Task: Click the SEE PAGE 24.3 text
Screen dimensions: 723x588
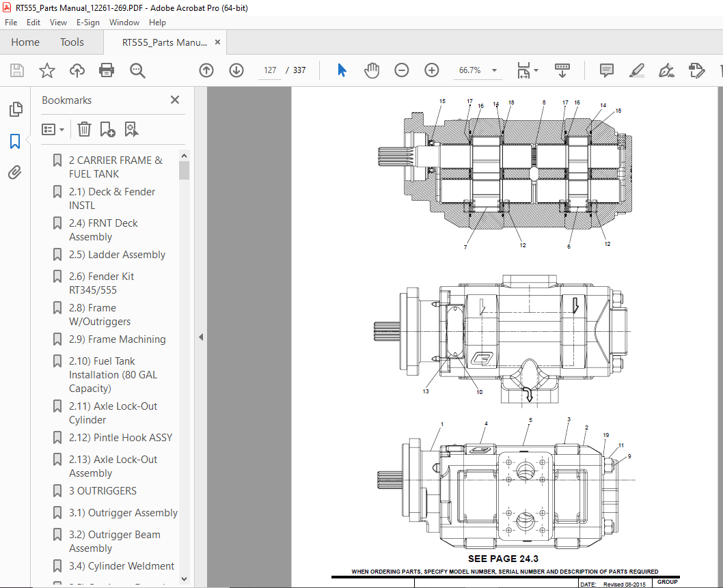Action: pos(503,559)
